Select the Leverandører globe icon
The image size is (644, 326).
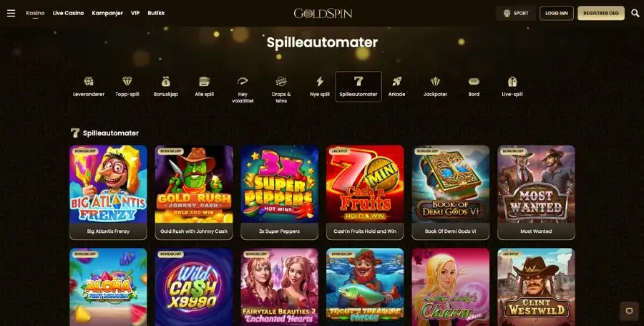(89, 82)
